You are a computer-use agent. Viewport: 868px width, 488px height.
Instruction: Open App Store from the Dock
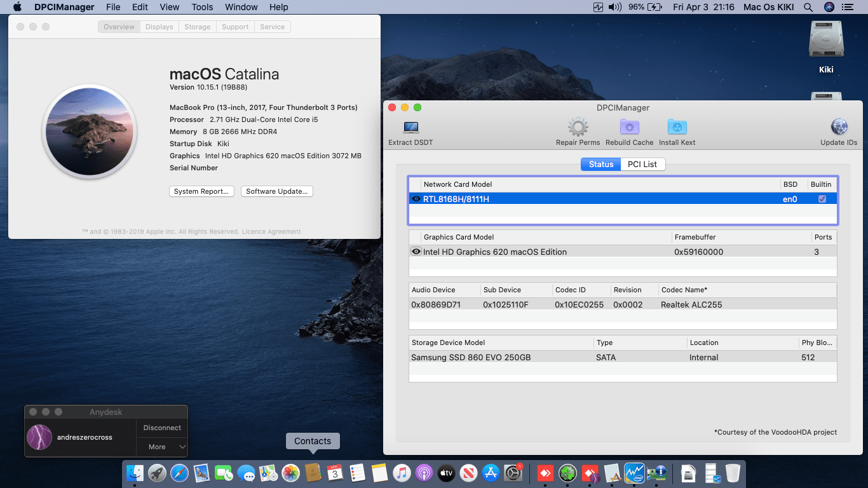[x=491, y=473]
